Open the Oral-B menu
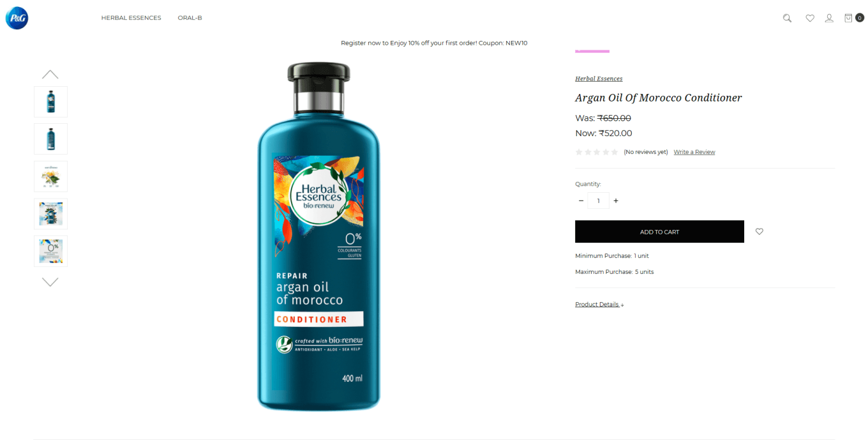This screenshot has width=868, height=440. [x=190, y=18]
